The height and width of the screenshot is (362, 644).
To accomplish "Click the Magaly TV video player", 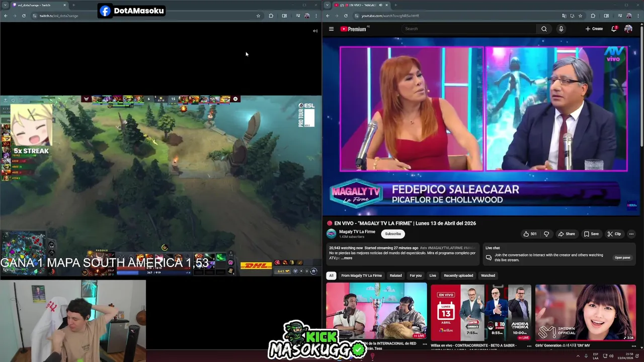I will pos(483,127).
